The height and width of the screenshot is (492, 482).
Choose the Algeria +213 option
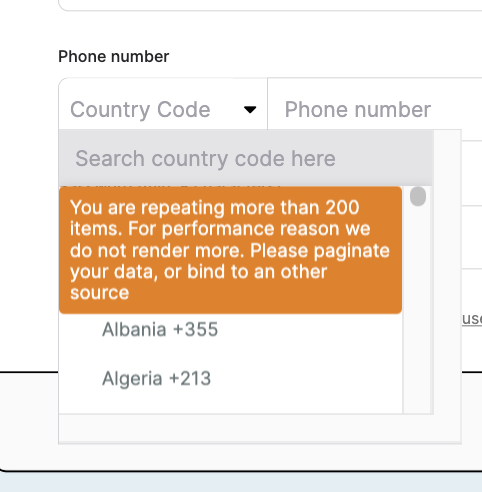click(157, 378)
